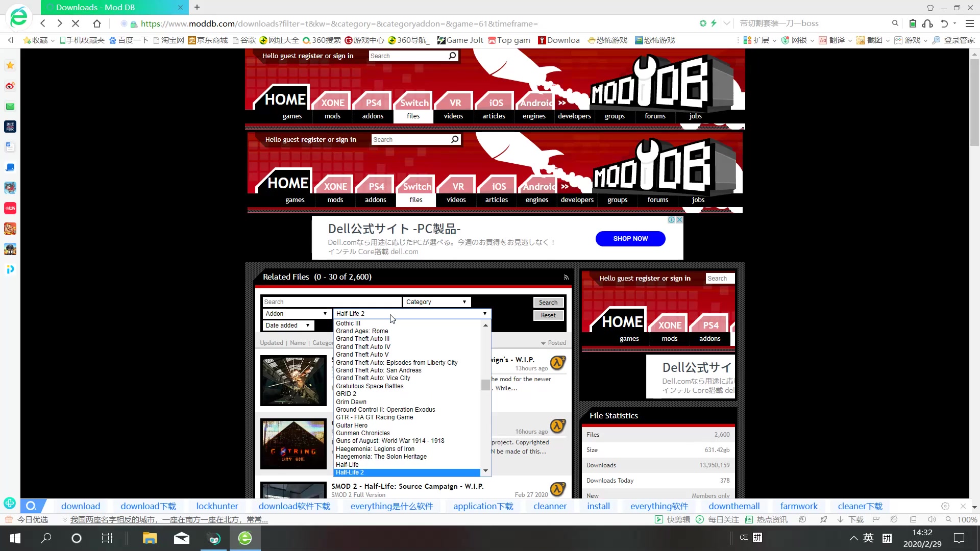The width and height of the screenshot is (980, 551).
Task: Open the SMOD 2 file thumbnail
Action: tap(293, 490)
